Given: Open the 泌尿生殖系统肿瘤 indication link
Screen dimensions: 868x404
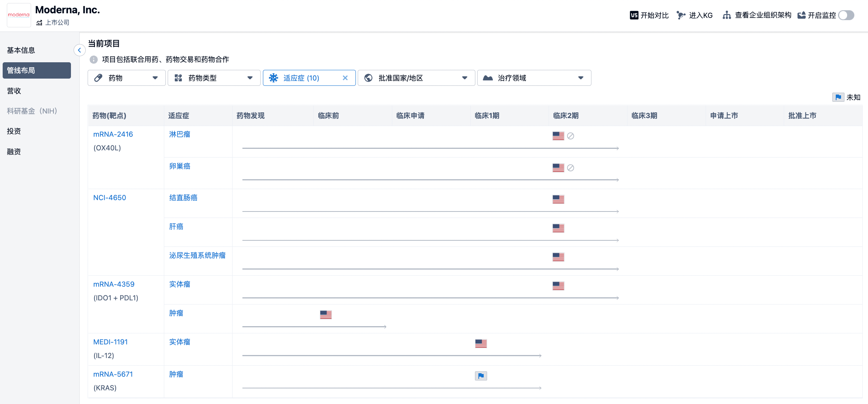Looking at the screenshot, I should tap(197, 255).
